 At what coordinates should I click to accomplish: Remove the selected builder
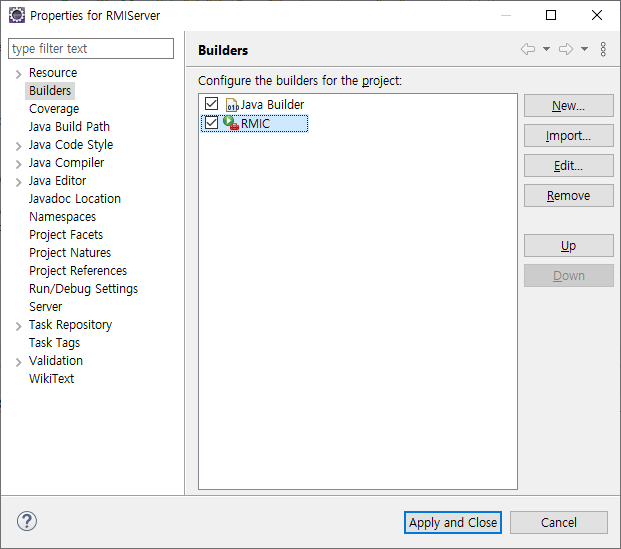coord(569,196)
